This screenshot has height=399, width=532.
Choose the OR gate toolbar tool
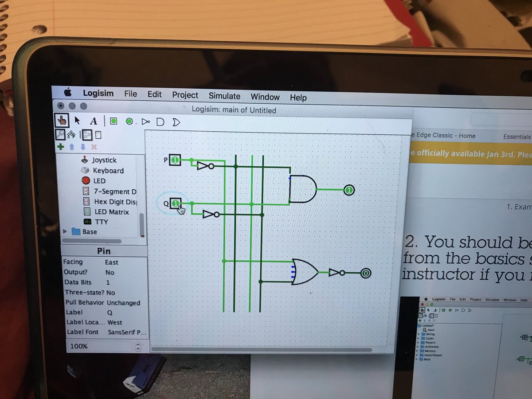click(x=176, y=121)
